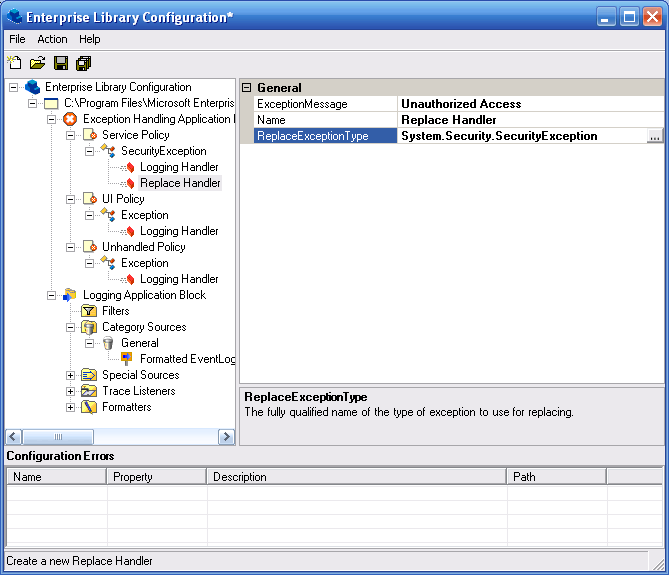The height and width of the screenshot is (575, 669).
Task: Open the Action menu
Action: click(x=52, y=39)
